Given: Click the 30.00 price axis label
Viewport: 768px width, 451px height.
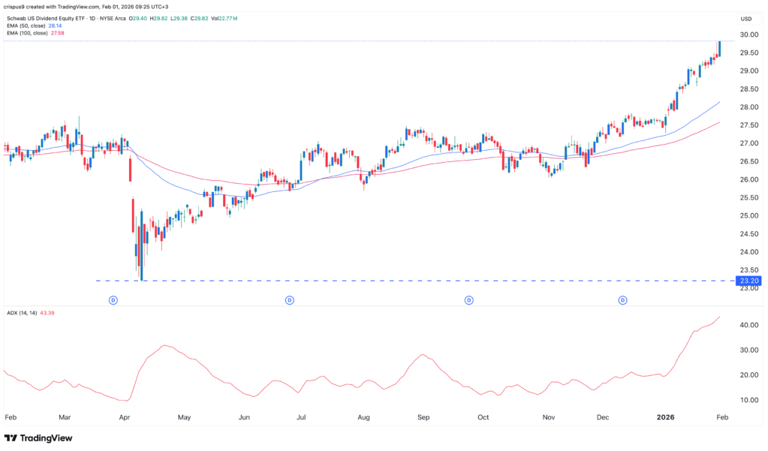Looking at the screenshot, I should (x=749, y=35).
